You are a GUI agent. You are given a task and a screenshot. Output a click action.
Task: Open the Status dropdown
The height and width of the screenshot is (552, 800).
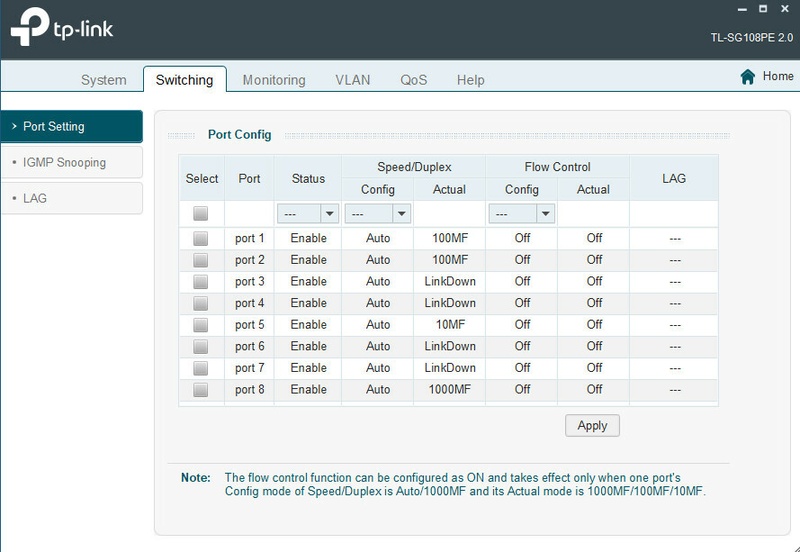(308, 214)
